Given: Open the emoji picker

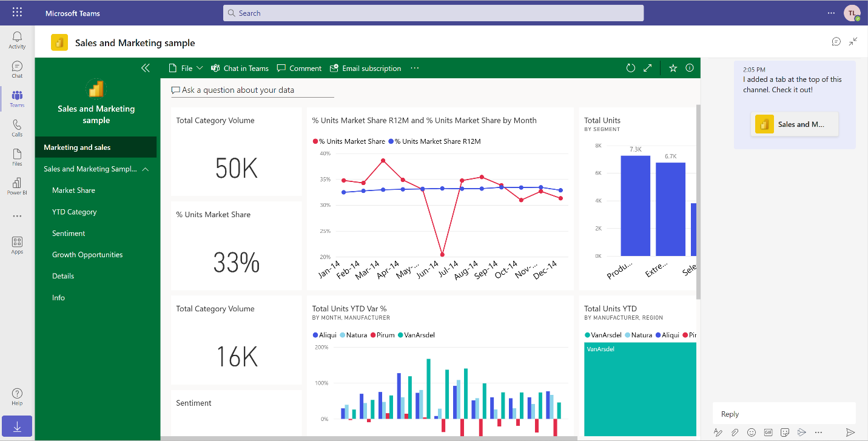Looking at the screenshot, I should tap(752, 432).
